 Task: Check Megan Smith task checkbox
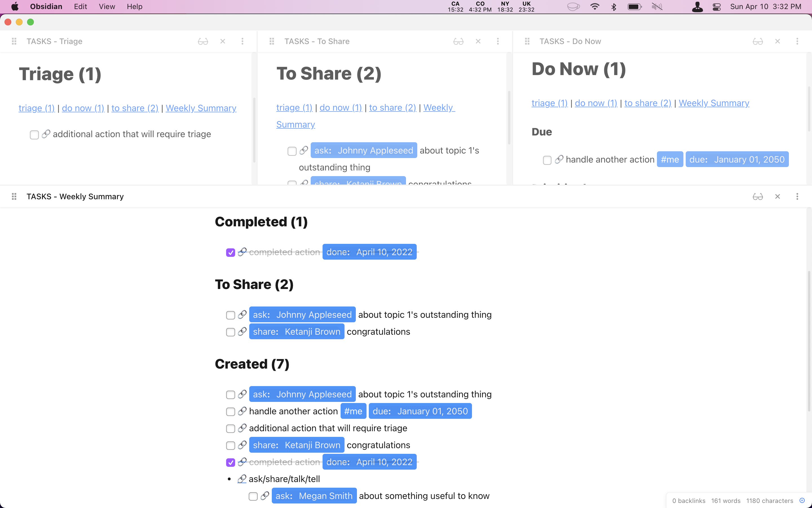[x=253, y=496]
